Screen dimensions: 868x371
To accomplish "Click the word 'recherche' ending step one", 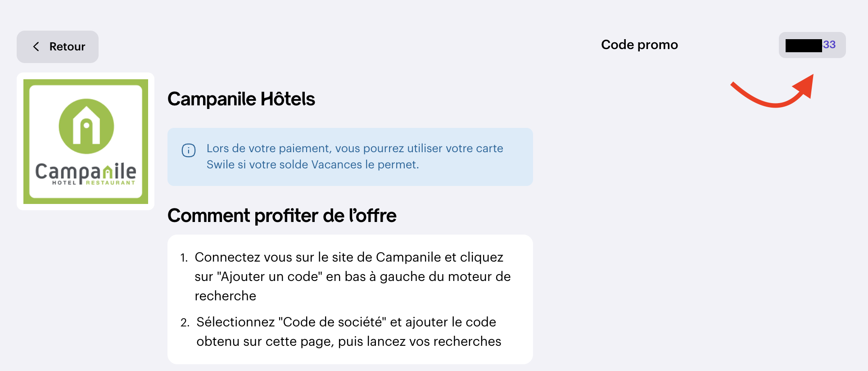I will (225, 296).
